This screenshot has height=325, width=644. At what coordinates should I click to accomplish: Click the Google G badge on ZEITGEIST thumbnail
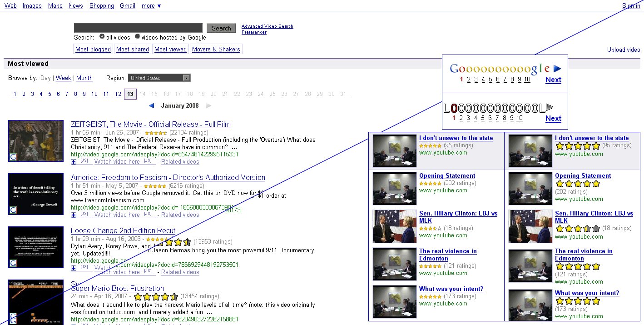[x=13, y=157]
